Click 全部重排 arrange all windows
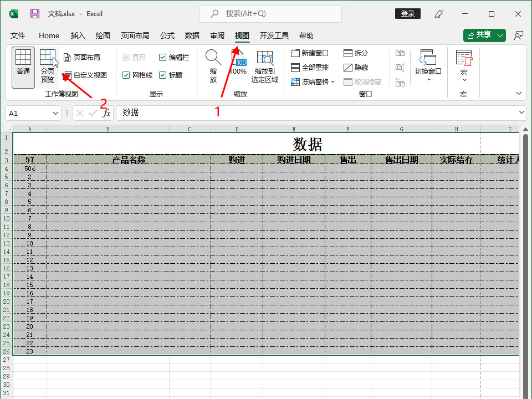 click(310, 68)
